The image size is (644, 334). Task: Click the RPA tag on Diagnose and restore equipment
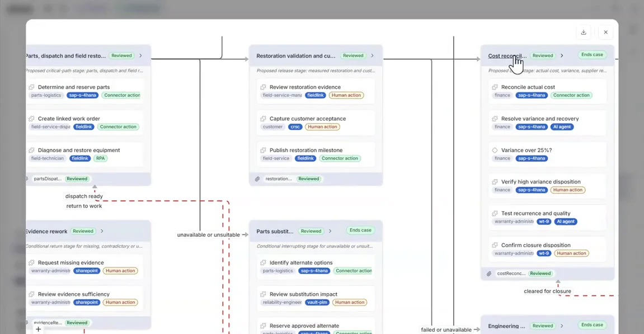(101, 158)
